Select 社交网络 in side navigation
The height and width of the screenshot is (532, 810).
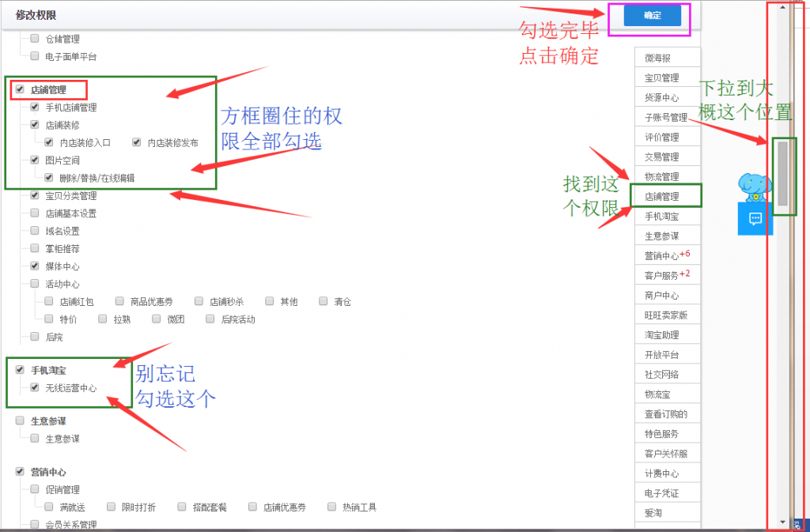point(668,374)
